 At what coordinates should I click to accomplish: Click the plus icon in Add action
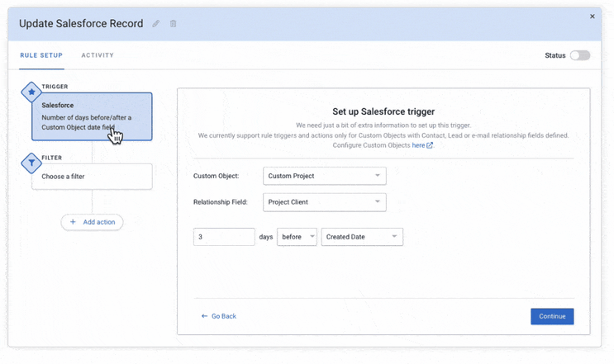[73, 222]
